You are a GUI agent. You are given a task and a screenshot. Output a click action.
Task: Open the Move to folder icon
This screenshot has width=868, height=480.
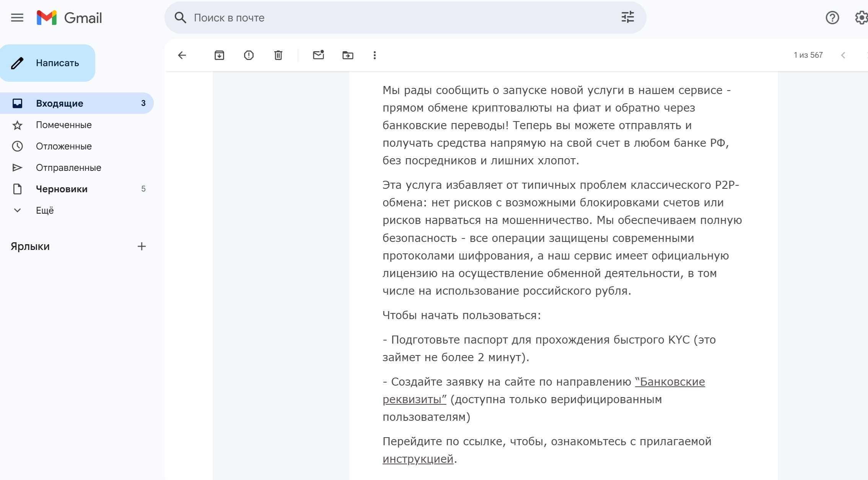tap(348, 55)
